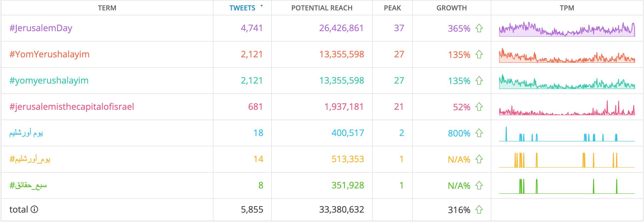
Task: Select the capitalized #YomYerushalayim term
Action: pos(49,54)
